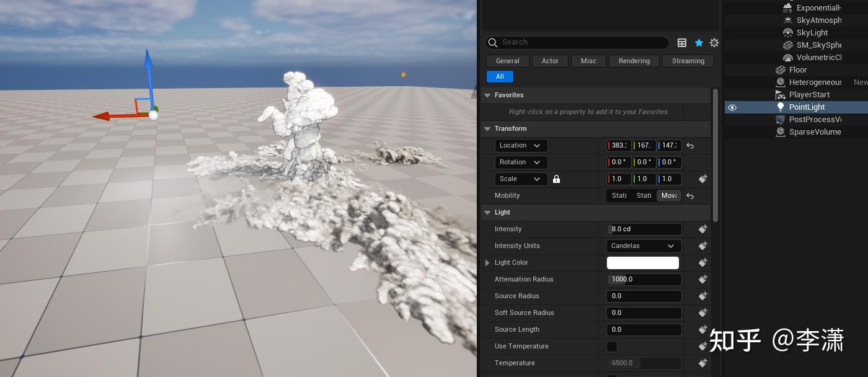Reset Mobility to default with arrow icon

click(x=690, y=196)
